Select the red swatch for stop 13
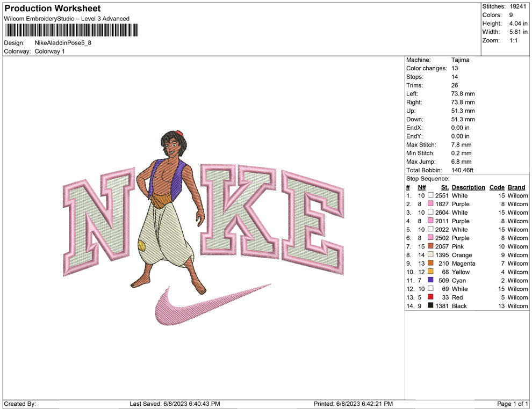The width and height of the screenshot is (532, 409). coord(430,297)
